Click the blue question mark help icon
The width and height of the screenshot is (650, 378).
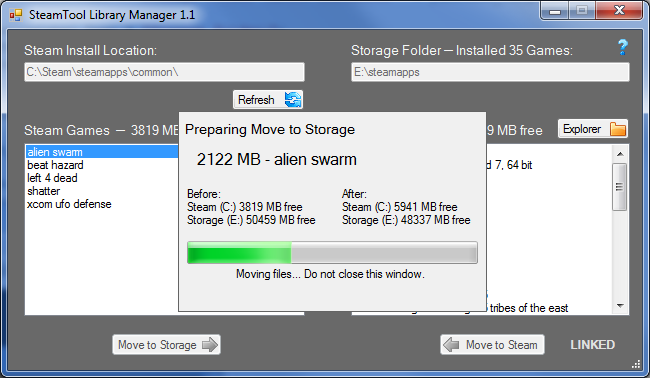click(622, 48)
